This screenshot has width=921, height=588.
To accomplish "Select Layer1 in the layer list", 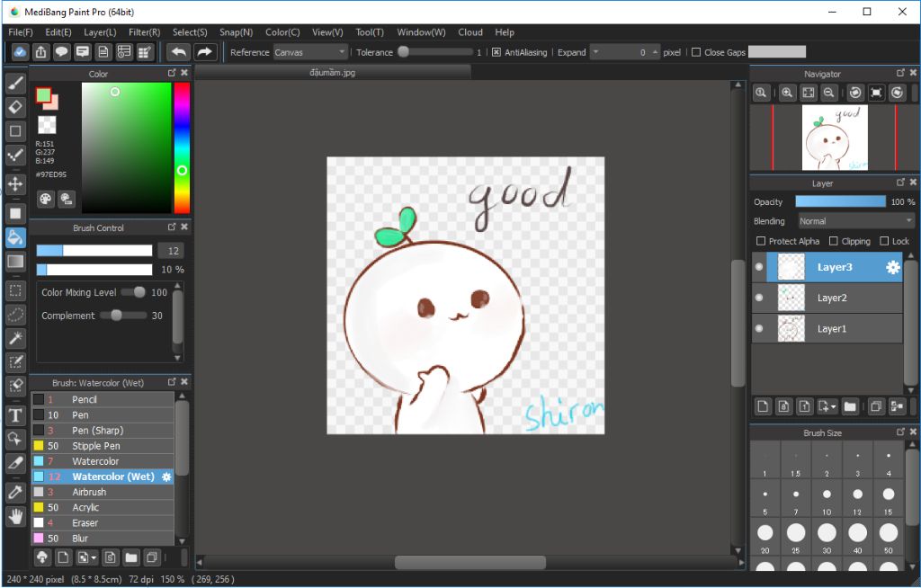I will 827,328.
